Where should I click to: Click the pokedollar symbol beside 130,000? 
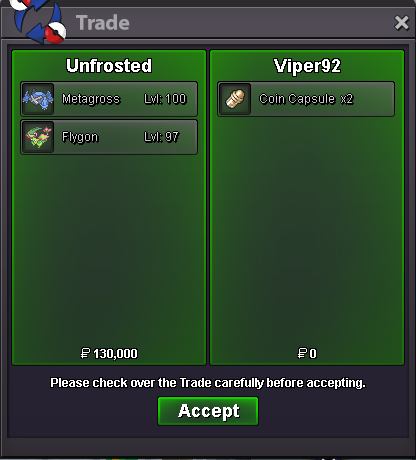click(x=85, y=353)
